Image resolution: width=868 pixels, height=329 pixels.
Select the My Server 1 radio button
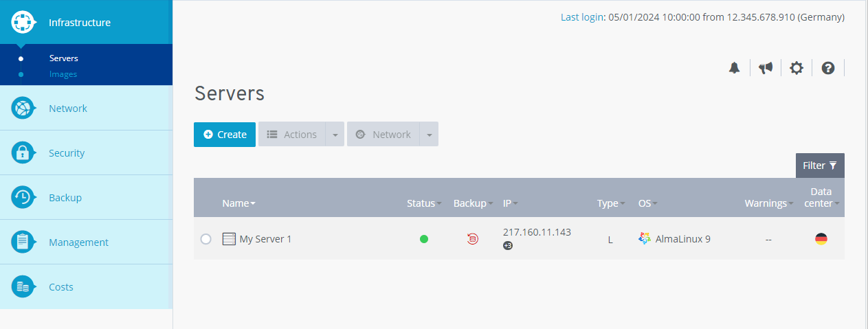click(205, 239)
